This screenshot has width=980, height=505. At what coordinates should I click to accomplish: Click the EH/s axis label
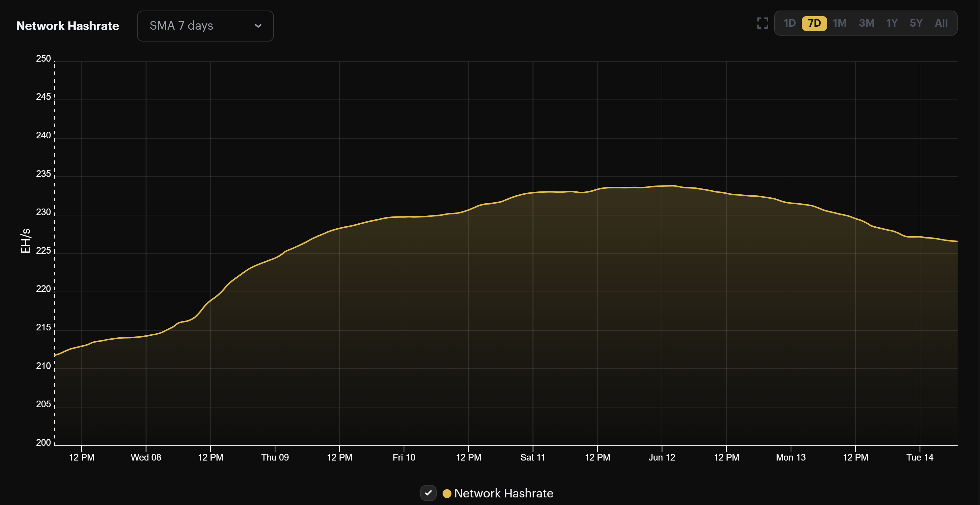[x=26, y=241]
